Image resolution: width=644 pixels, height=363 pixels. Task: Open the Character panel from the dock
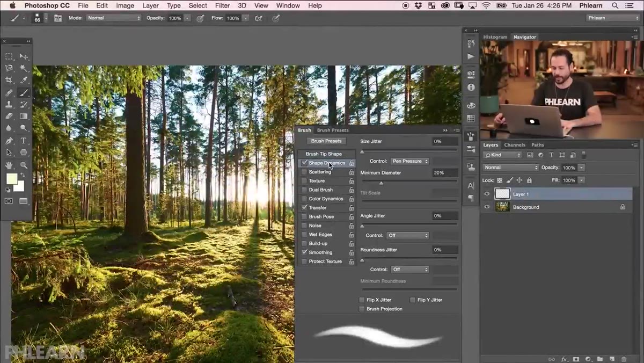pyautogui.click(x=471, y=185)
